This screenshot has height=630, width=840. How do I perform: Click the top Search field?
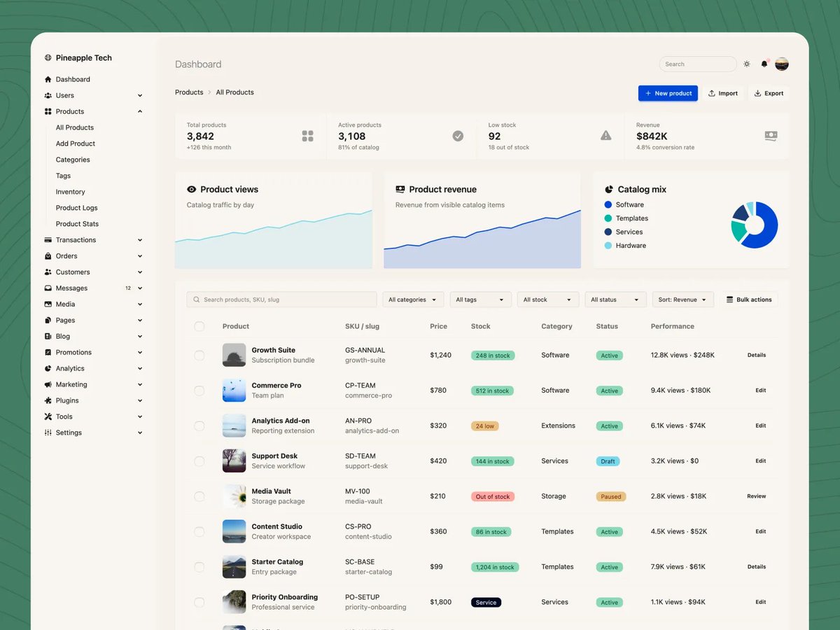click(698, 64)
